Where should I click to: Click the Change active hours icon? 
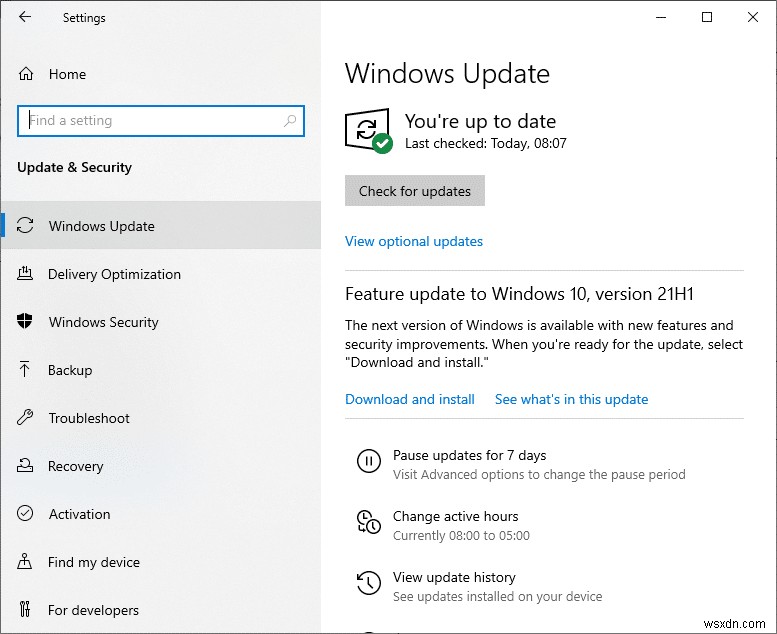(x=368, y=522)
